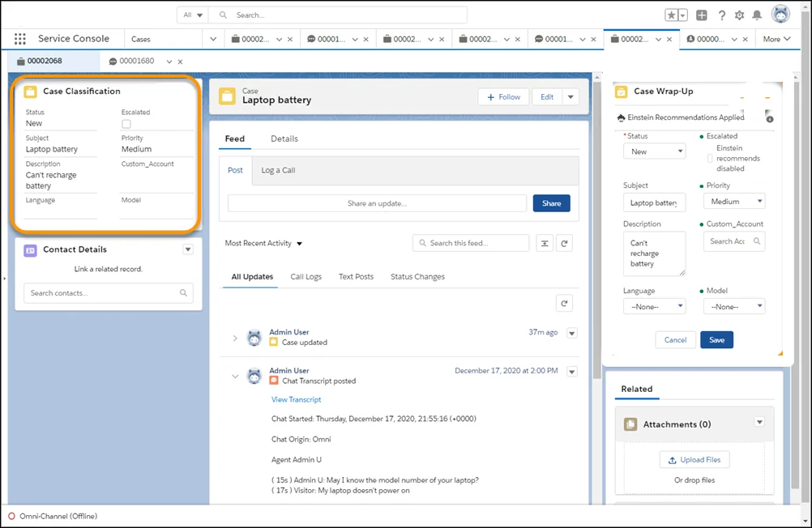812x528 pixels.
Task: Open Global Actions plus icon
Action: tap(702, 15)
